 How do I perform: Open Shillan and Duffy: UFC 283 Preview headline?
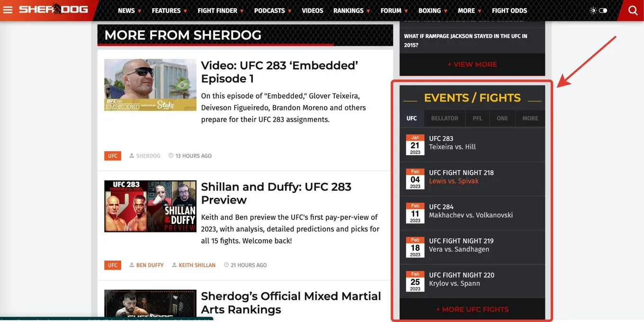[x=276, y=193]
